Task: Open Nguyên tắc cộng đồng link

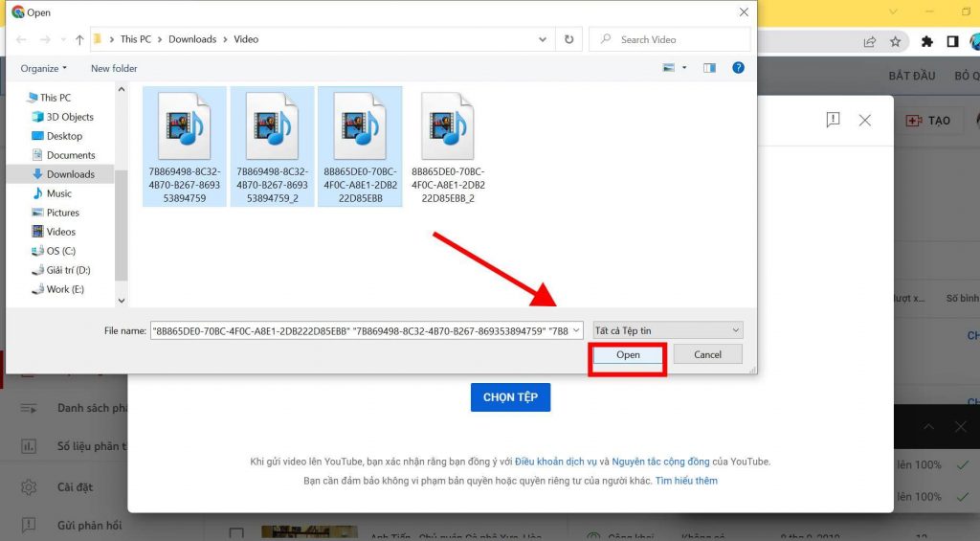Action: click(660, 462)
